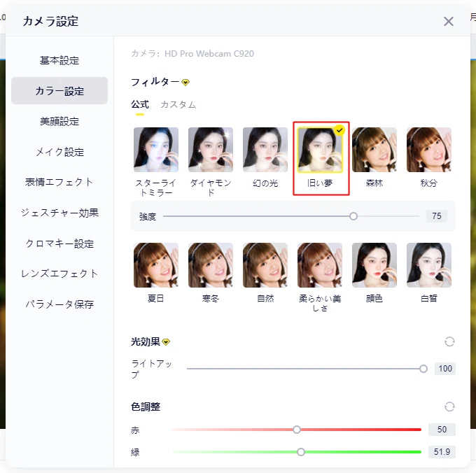The width and height of the screenshot is (476, 473).
Task: Reset the 光効果 settings
Action: click(449, 342)
